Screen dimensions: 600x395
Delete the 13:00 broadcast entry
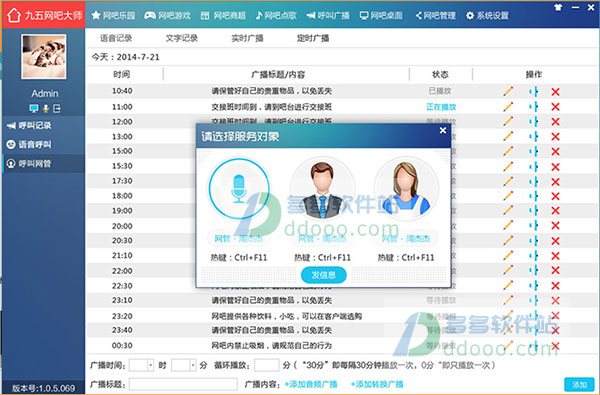click(556, 137)
